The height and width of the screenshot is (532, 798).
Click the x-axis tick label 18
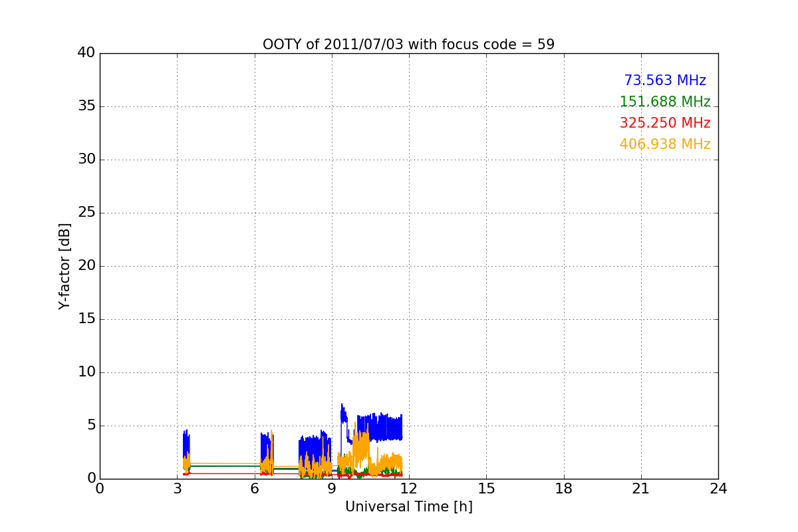564,488
